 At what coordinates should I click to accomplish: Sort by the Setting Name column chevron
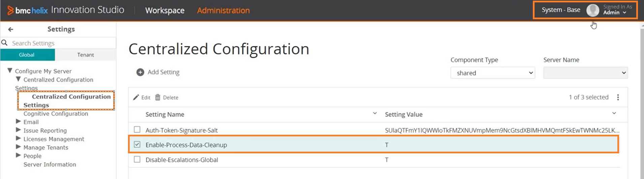coord(375,113)
